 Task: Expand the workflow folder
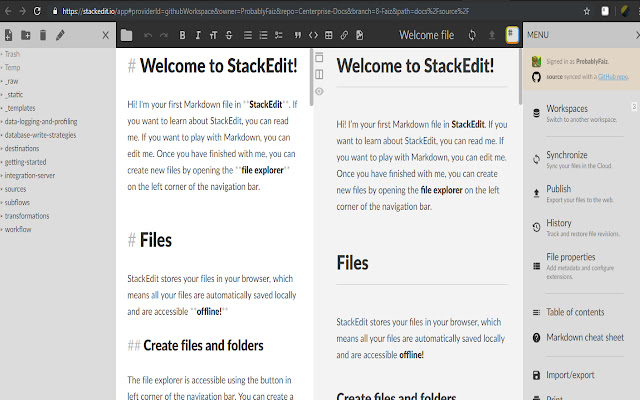(x=18, y=229)
